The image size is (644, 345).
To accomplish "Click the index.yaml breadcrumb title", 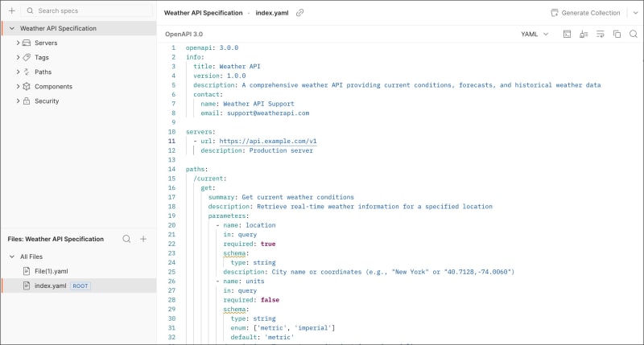I will 272,13.
